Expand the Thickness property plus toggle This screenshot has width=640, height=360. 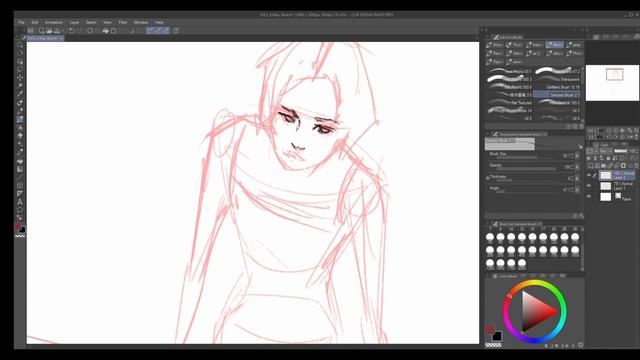coord(488,178)
